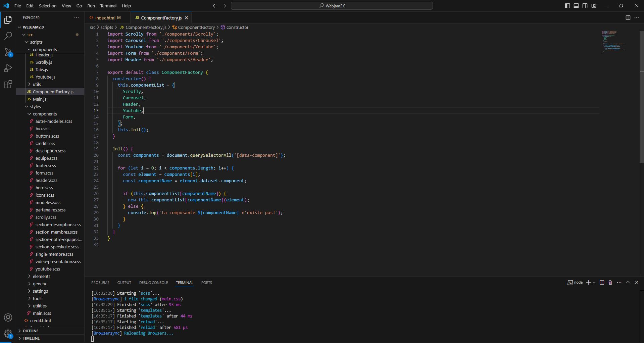Open the Terminal menu
Image resolution: width=644 pixels, height=343 pixels.
point(108,6)
